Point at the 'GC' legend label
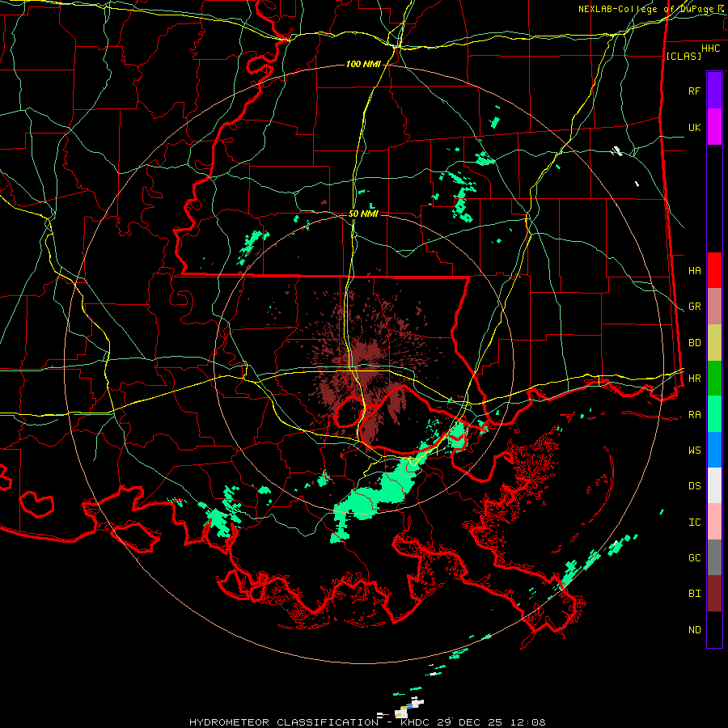The width and height of the screenshot is (728, 728). point(694,558)
